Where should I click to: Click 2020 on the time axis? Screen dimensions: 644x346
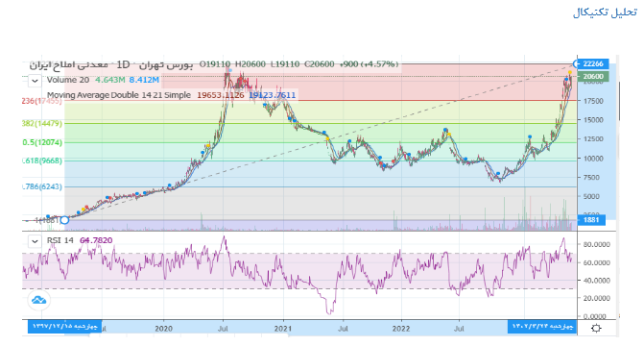point(163,329)
